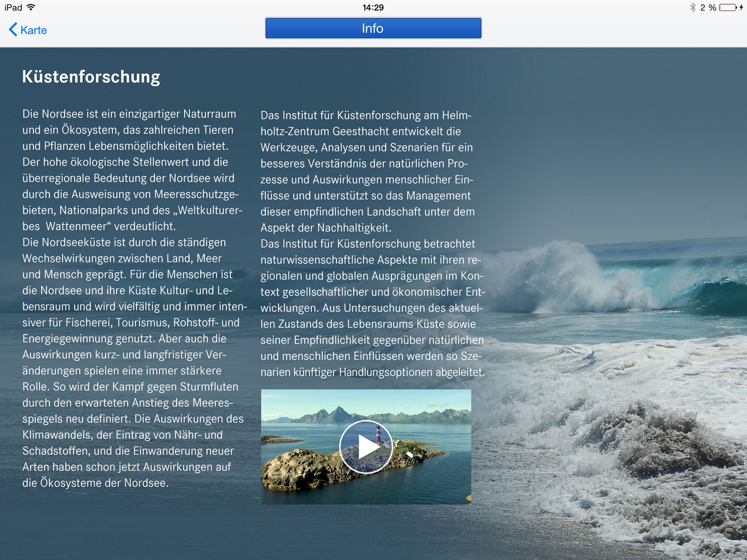The height and width of the screenshot is (560, 747).
Task: Tap the back chevron arrow
Action: coord(13,30)
